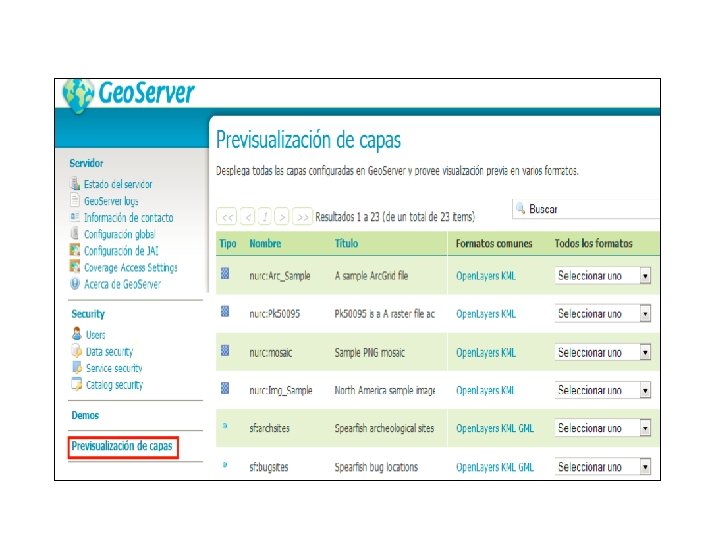
Task: Open Previsualización de capas menu item
Action: (122, 446)
